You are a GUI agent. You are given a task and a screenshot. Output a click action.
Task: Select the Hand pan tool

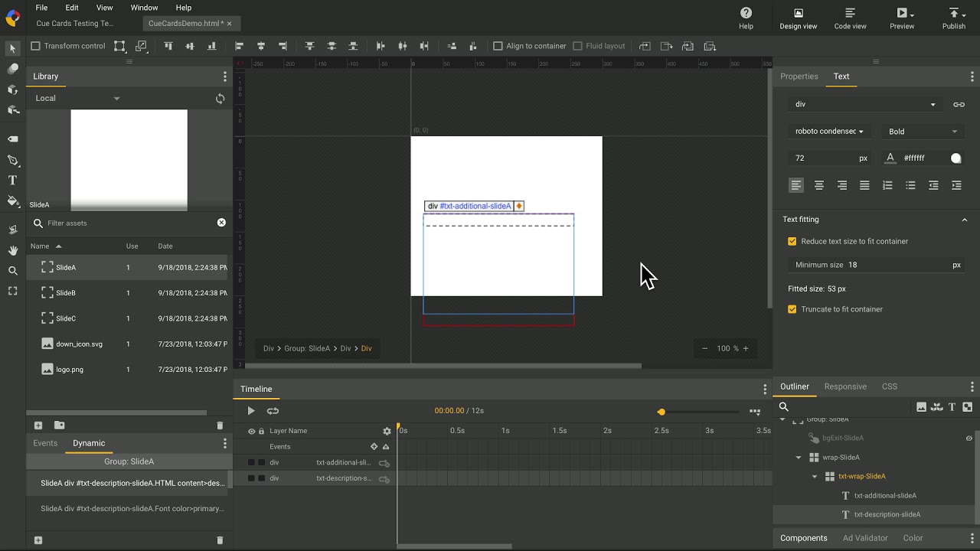click(x=12, y=250)
